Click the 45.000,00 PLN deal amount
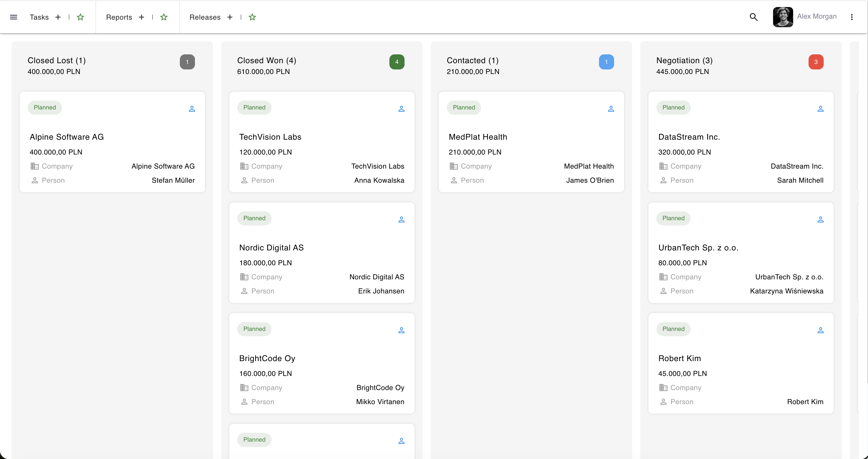Screen dimensions: 868x459 [x=683, y=373]
